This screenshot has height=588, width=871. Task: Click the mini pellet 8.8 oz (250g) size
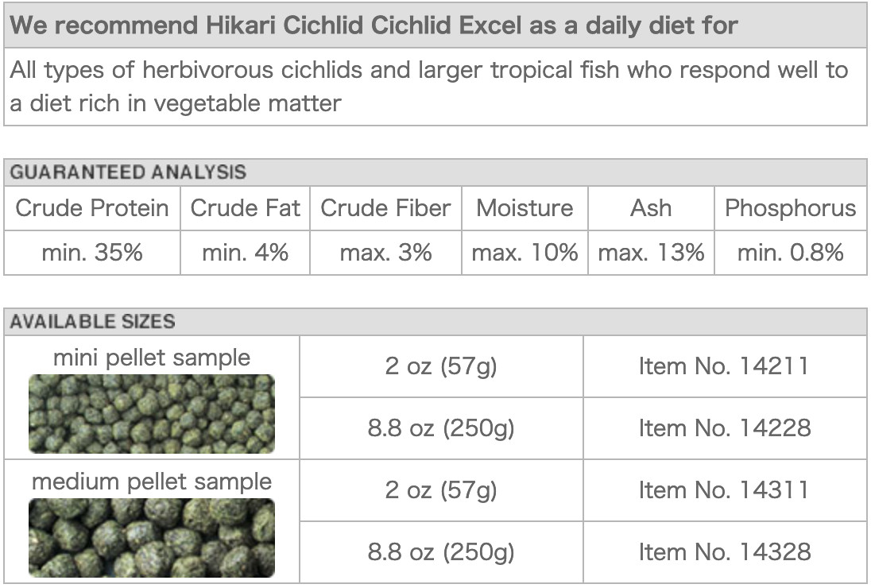[441, 428]
